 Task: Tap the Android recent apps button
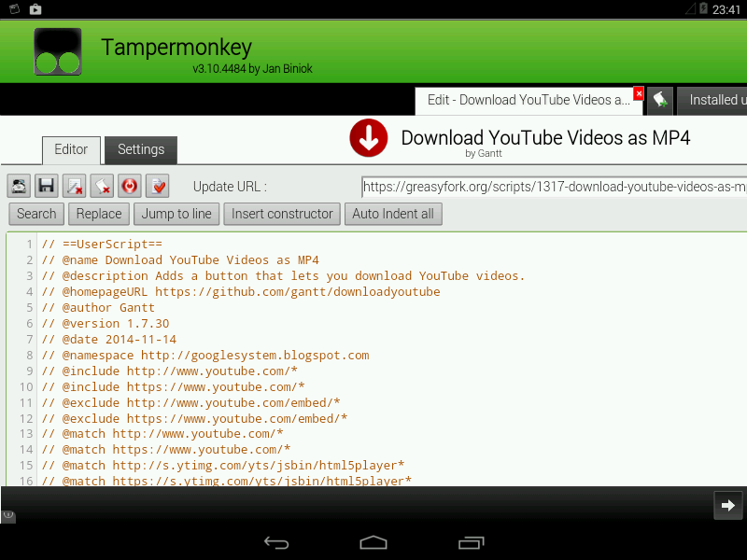[472, 543]
